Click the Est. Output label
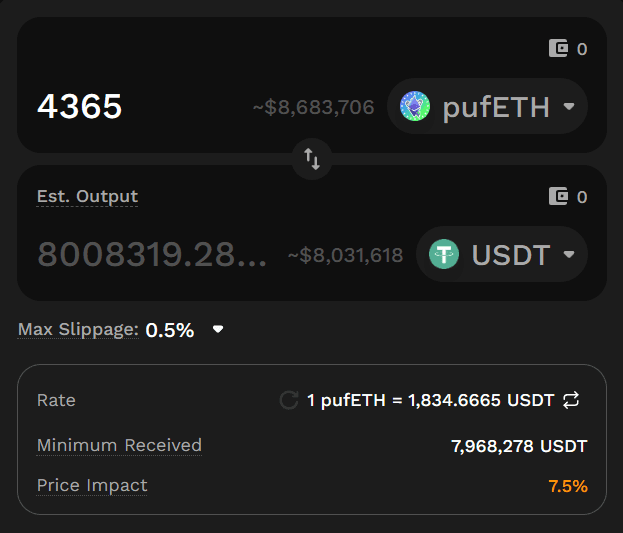 pyautogui.click(x=87, y=196)
